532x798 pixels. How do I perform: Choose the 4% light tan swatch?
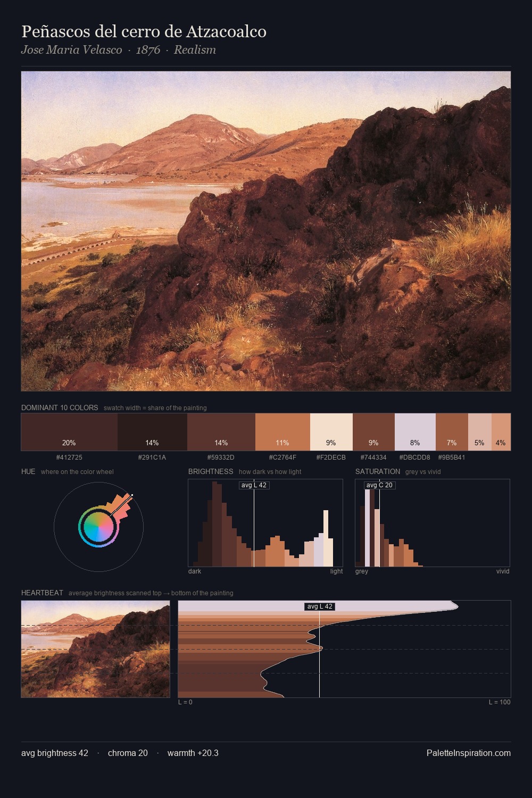tap(501, 432)
